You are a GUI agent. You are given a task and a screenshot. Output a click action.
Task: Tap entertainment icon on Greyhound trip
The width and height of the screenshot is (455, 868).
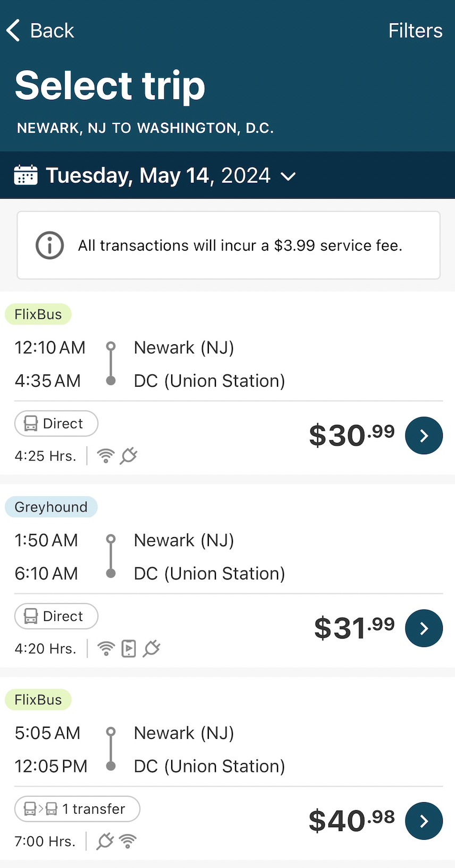coord(129,649)
